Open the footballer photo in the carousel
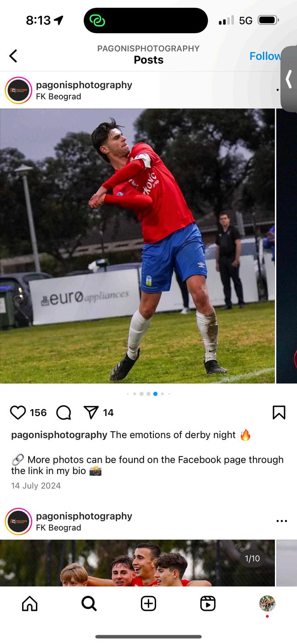This screenshot has height=644, width=297. pyautogui.click(x=137, y=246)
